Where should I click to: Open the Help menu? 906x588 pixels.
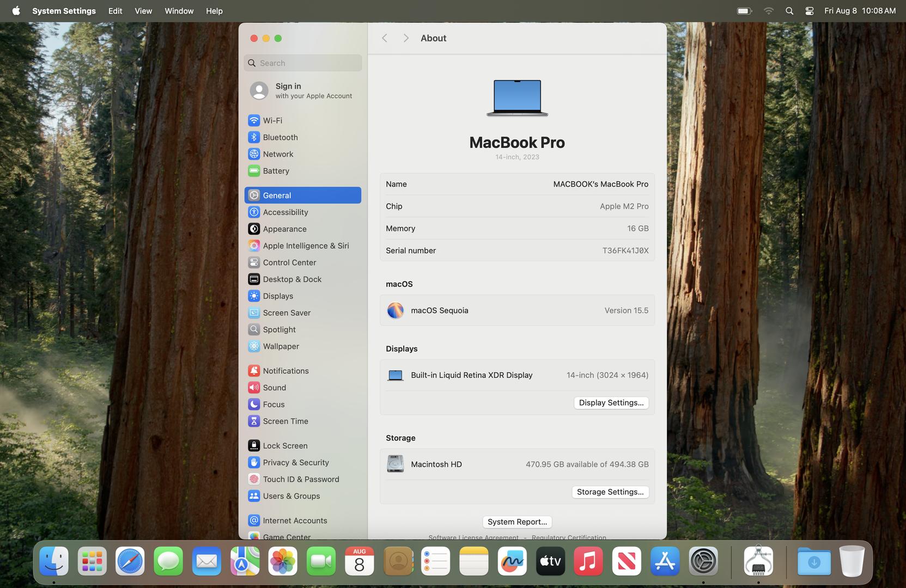coord(214,11)
